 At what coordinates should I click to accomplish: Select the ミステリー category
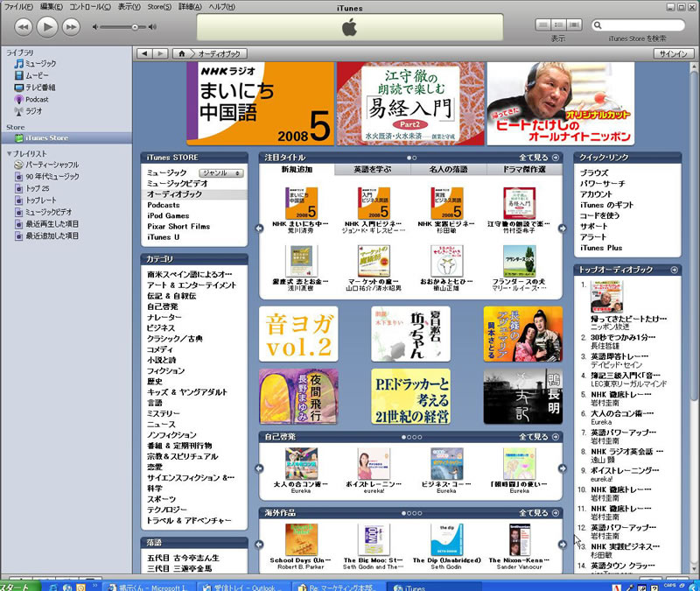(164, 413)
